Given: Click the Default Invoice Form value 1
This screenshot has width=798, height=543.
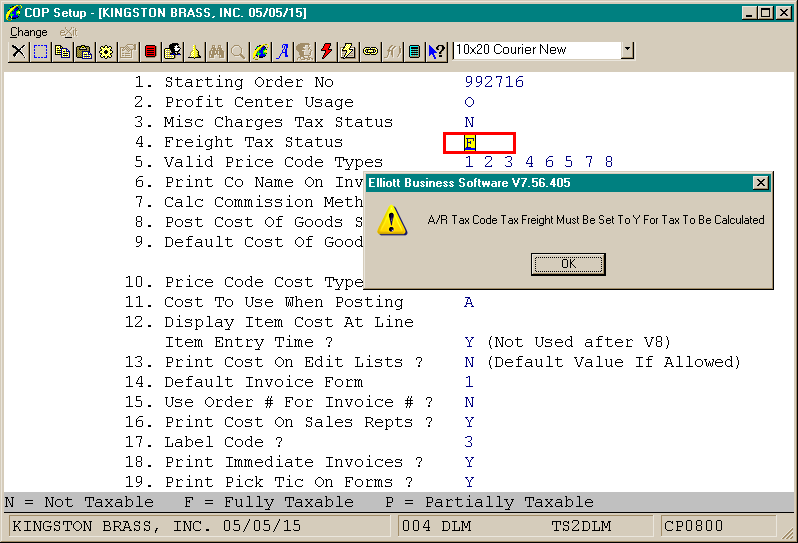Looking at the screenshot, I should click(x=469, y=382).
